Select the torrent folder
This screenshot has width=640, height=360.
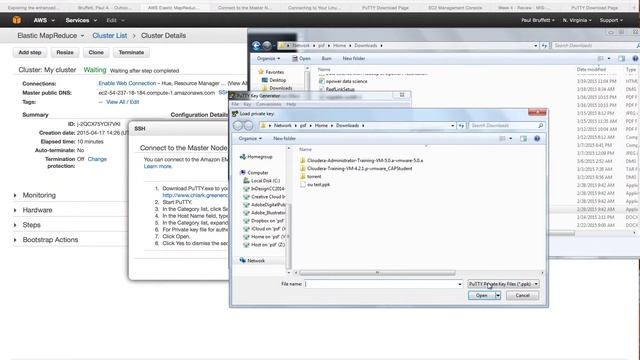(310, 176)
